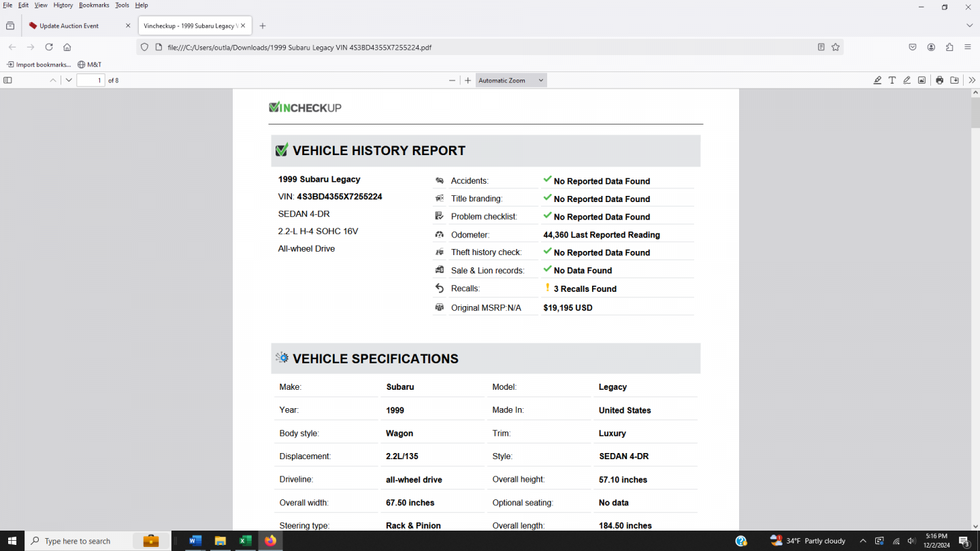Close the Update Auction Event tab
The height and width of the screenshot is (551, 980).
128,26
